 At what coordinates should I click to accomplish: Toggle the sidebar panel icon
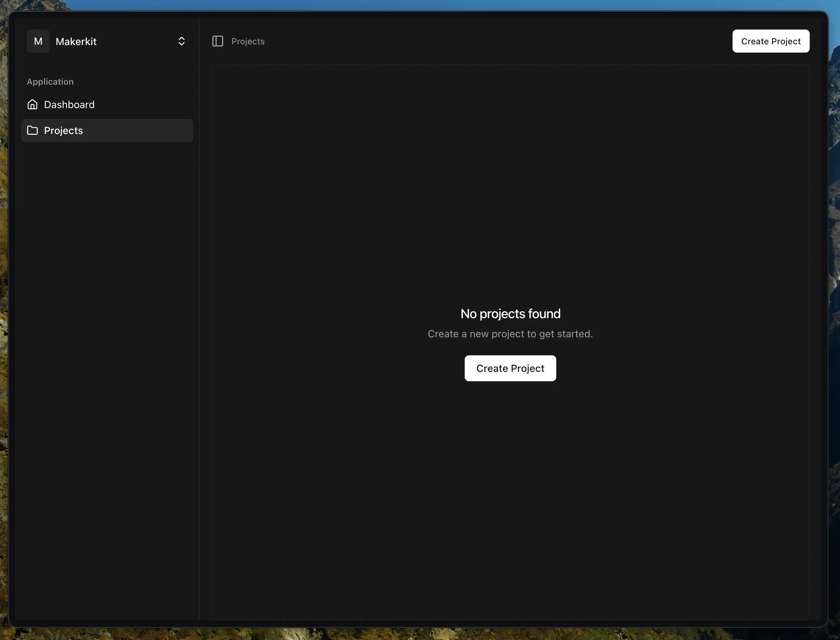[x=218, y=41]
